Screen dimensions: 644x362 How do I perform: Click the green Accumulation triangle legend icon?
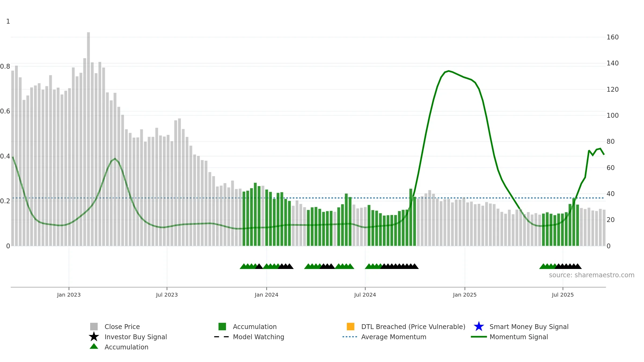coord(94,346)
